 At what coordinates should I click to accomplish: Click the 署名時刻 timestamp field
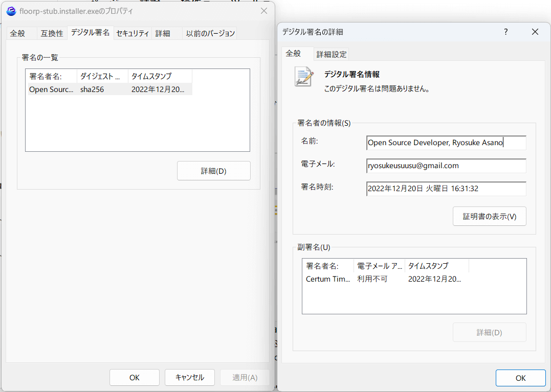tap(446, 189)
